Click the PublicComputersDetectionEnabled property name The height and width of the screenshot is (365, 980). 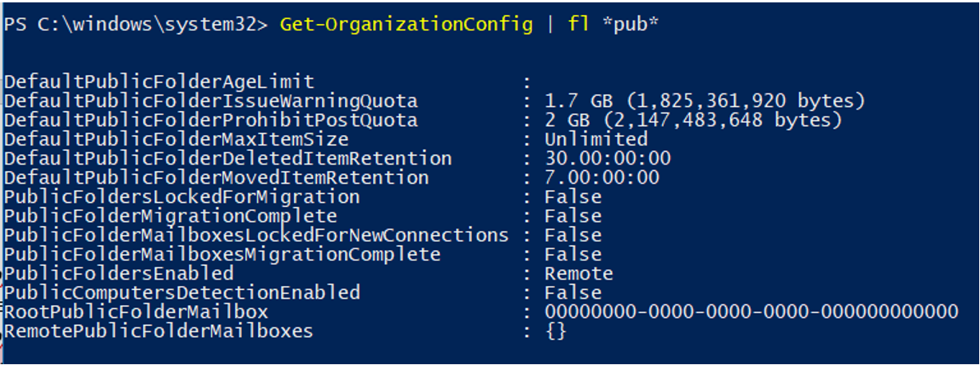pos(182,292)
